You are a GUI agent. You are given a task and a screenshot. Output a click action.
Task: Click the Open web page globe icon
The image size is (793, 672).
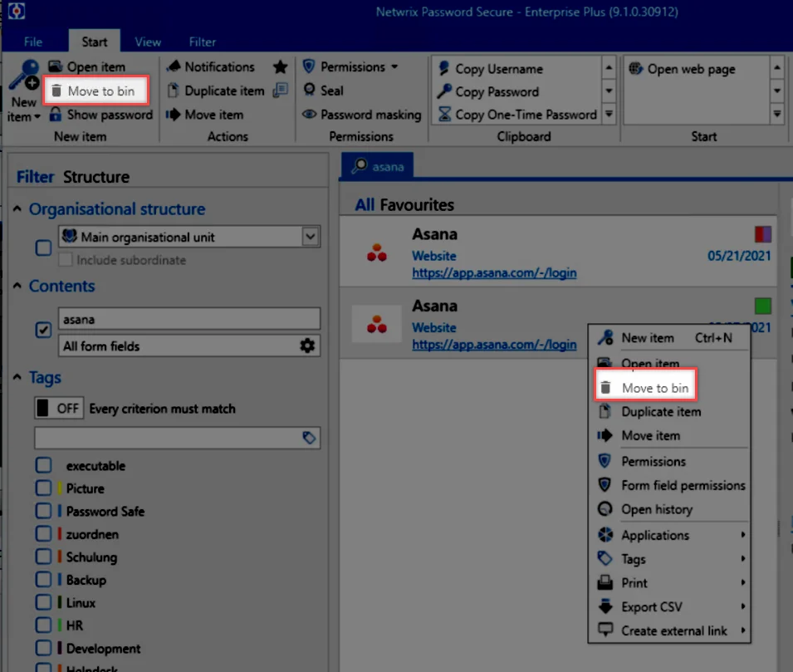click(x=636, y=68)
